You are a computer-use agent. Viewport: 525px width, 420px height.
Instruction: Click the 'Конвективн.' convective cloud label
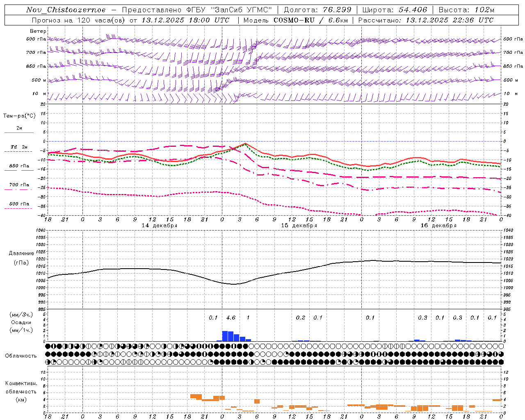(21, 383)
